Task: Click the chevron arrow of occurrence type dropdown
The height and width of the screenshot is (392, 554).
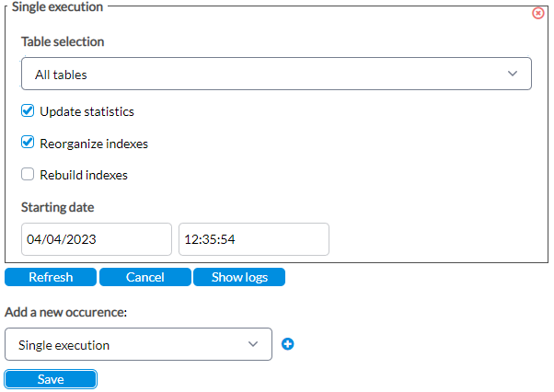Action: 253,344
